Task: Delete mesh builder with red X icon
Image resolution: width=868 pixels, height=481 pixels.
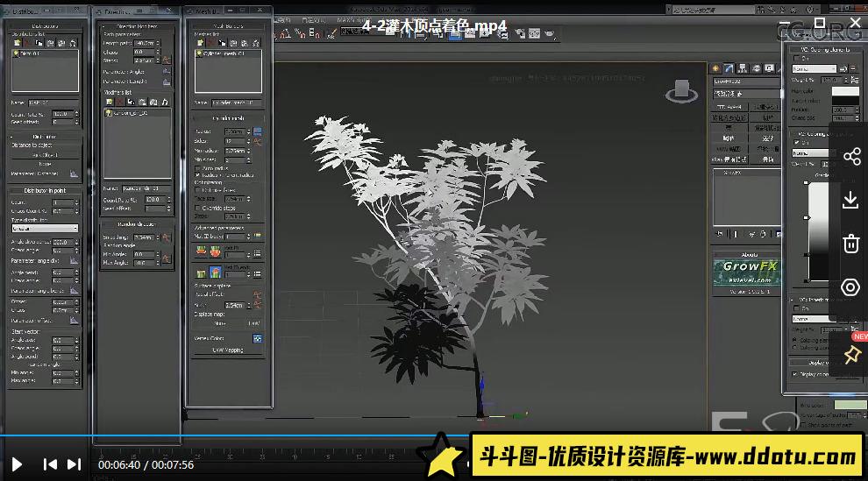Action: (x=211, y=43)
